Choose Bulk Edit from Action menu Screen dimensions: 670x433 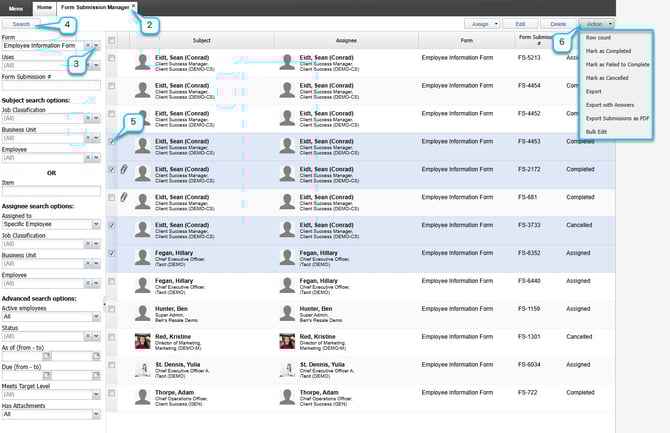click(596, 132)
